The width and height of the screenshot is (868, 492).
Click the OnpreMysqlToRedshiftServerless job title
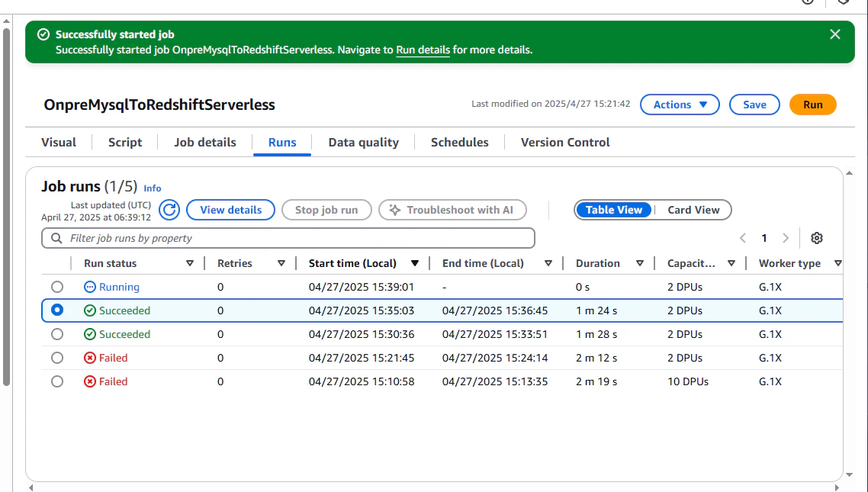tap(159, 105)
